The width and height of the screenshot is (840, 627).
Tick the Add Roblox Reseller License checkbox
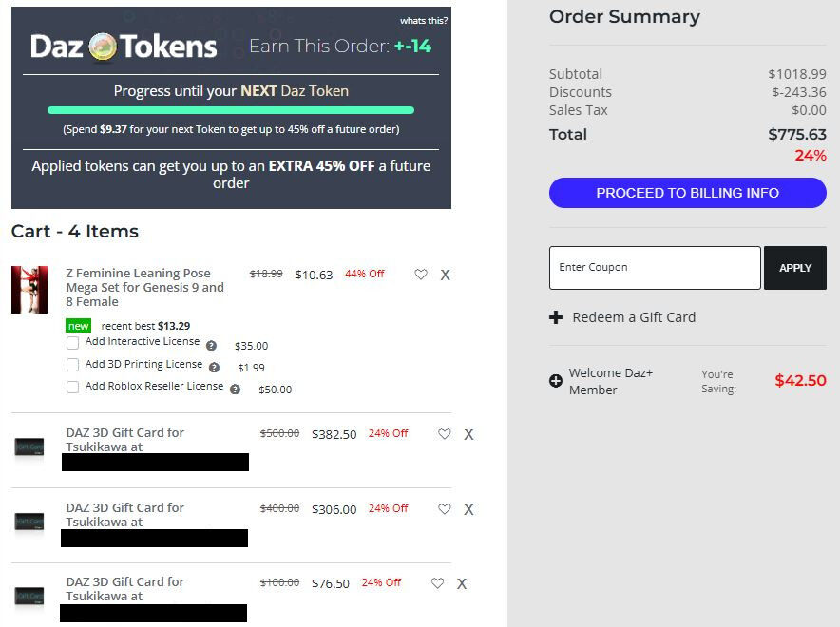(x=73, y=387)
